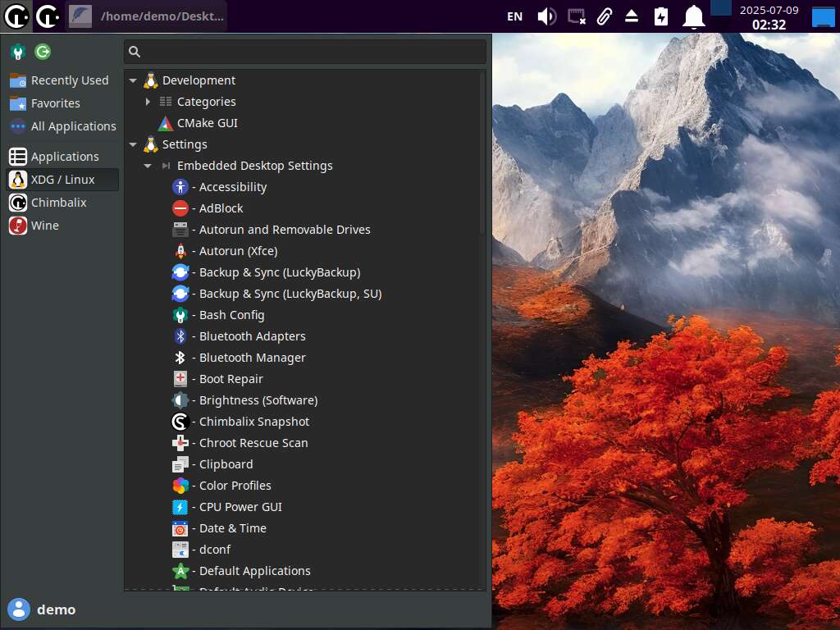The width and height of the screenshot is (840, 630).
Task: Switch to the Favorites category
Action: click(x=55, y=103)
